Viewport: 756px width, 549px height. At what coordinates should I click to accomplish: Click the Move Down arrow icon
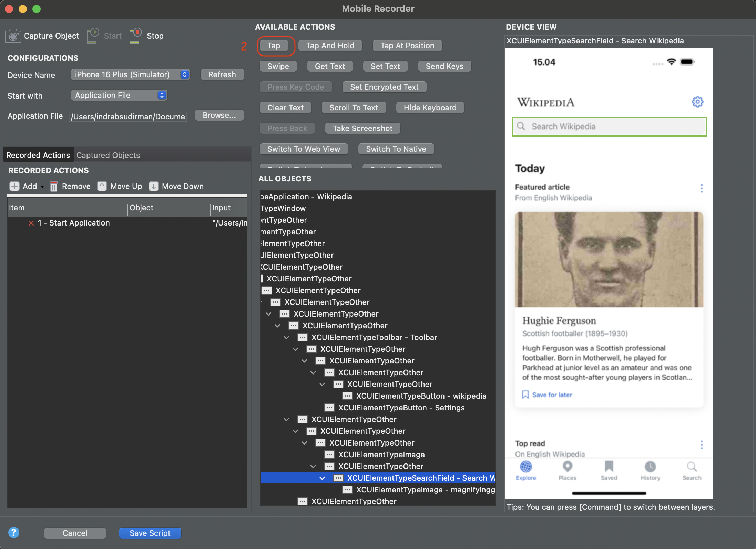153,186
